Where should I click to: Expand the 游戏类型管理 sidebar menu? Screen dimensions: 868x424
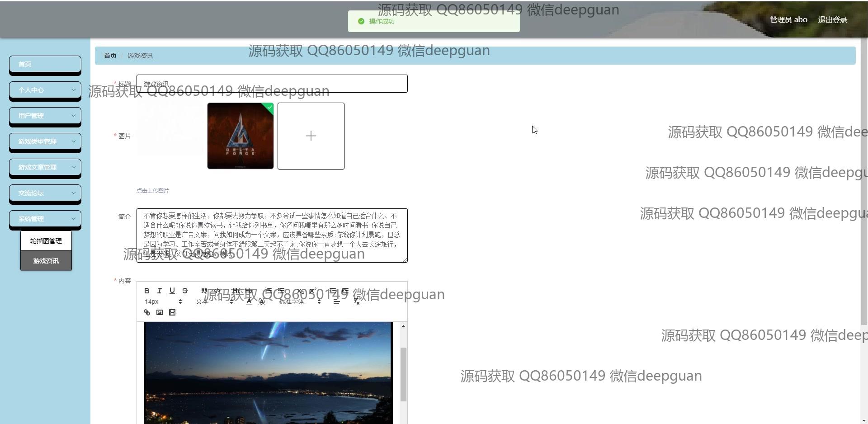pyautogui.click(x=45, y=141)
